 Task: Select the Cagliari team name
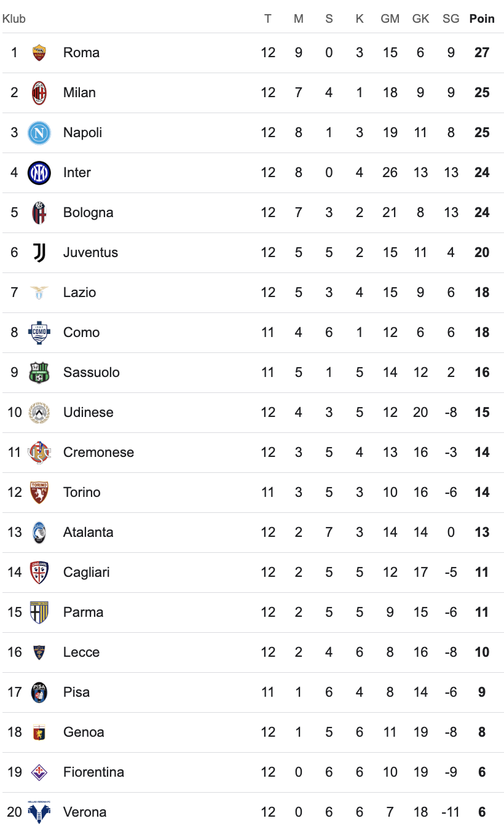coord(86,573)
